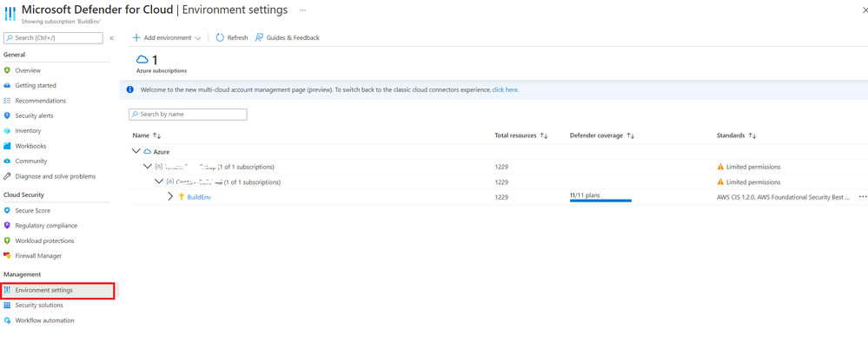
Task: Click the Azure cloud icon in tree
Action: (147, 152)
